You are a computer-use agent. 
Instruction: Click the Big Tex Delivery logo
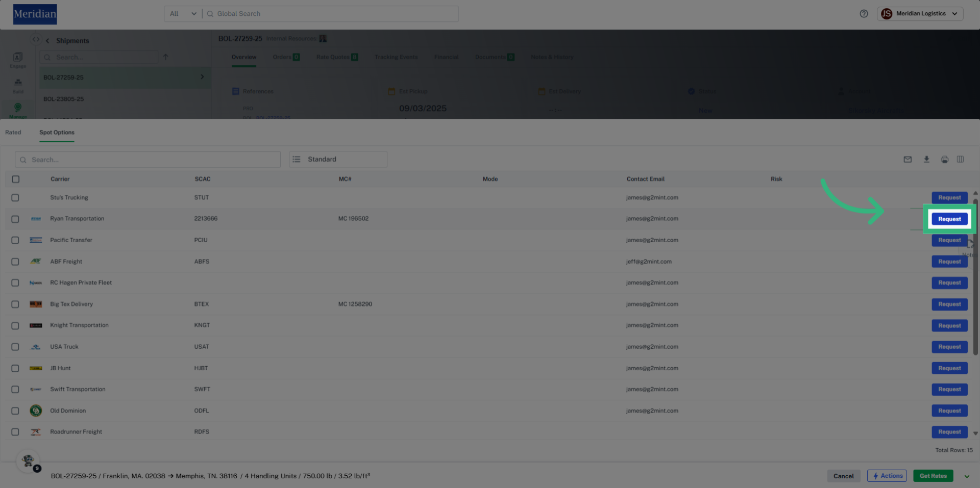36,304
